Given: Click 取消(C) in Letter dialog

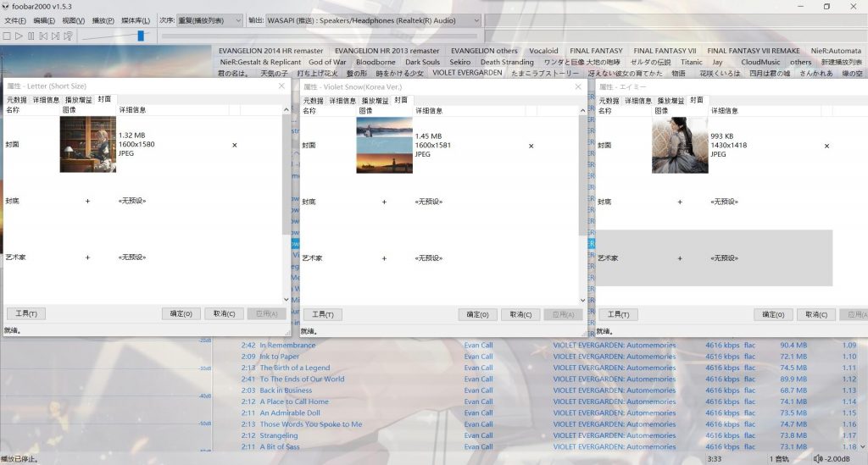Looking at the screenshot, I should (x=224, y=313).
